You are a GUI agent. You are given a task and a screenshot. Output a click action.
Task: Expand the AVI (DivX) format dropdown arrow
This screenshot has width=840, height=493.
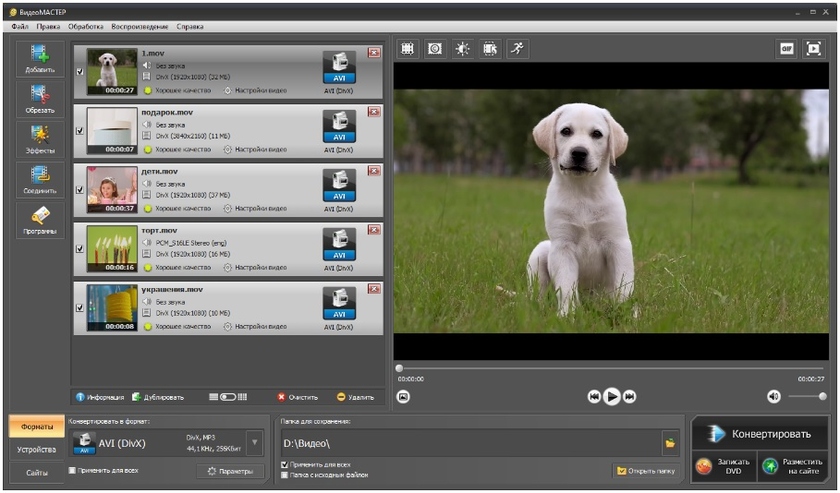(254, 442)
